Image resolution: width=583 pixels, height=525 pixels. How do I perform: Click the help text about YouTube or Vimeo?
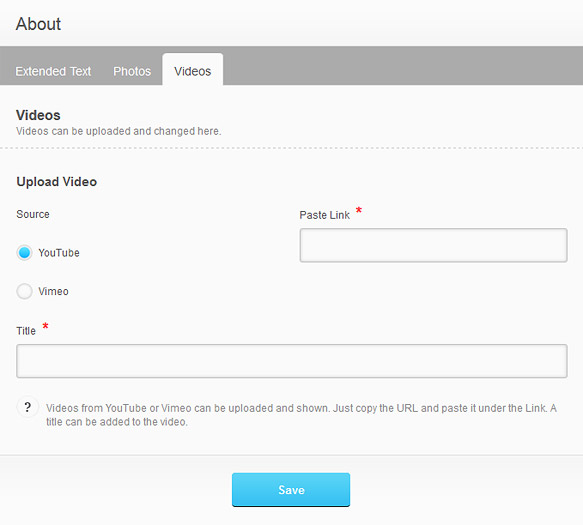[301, 415]
